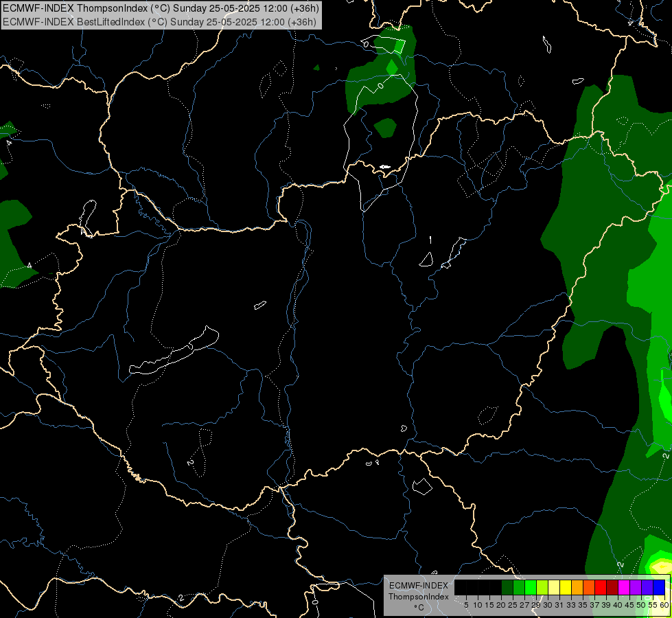Click the ThompsonIndex title line at top
The image size is (672, 618).
click(161, 8)
